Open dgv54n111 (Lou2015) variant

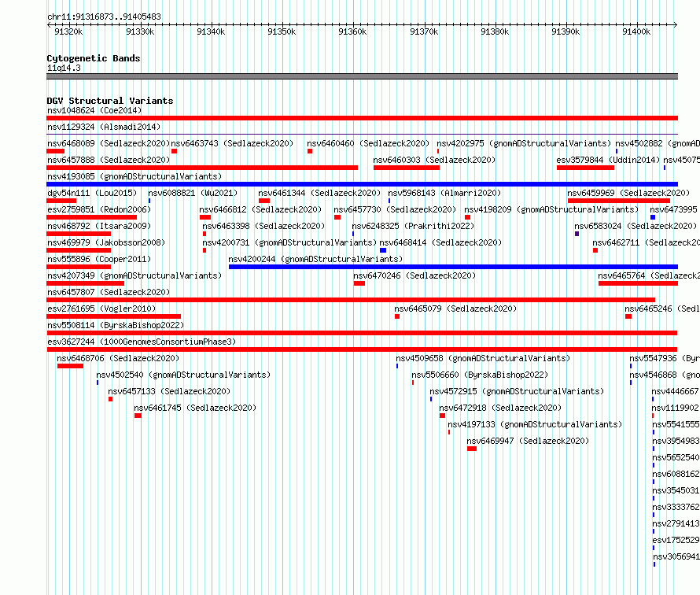92,193
